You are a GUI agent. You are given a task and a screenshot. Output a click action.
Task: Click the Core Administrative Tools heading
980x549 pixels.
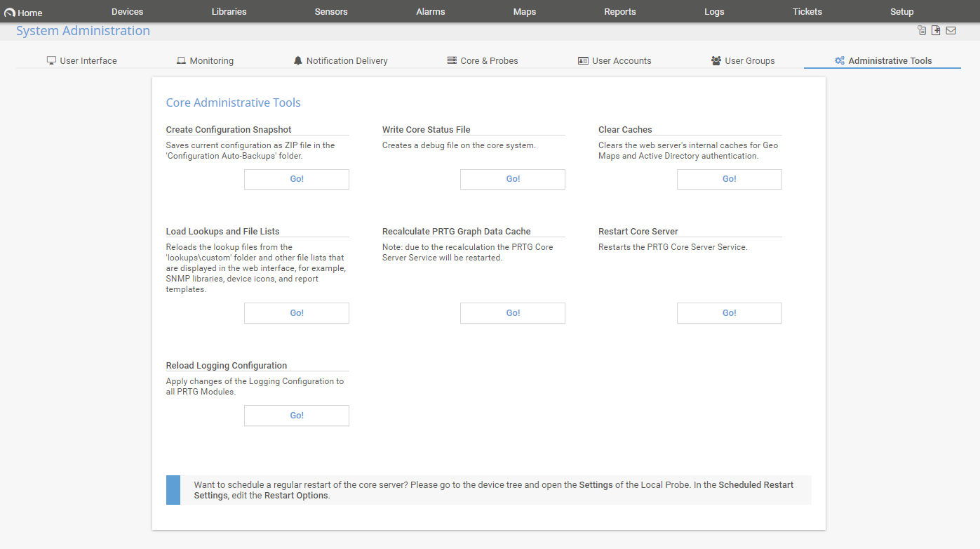(x=233, y=102)
